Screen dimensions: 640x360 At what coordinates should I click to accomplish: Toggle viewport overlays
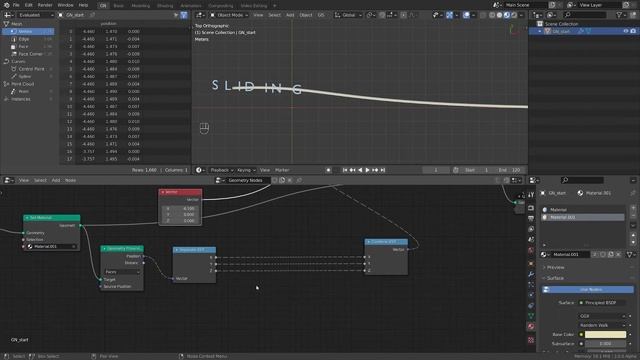click(x=466, y=15)
